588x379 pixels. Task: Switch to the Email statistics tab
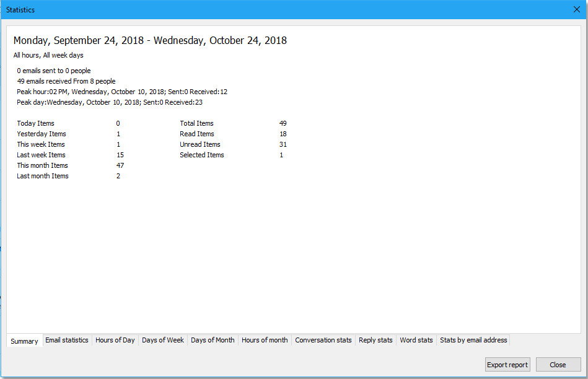pyautogui.click(x=67, y=340)
